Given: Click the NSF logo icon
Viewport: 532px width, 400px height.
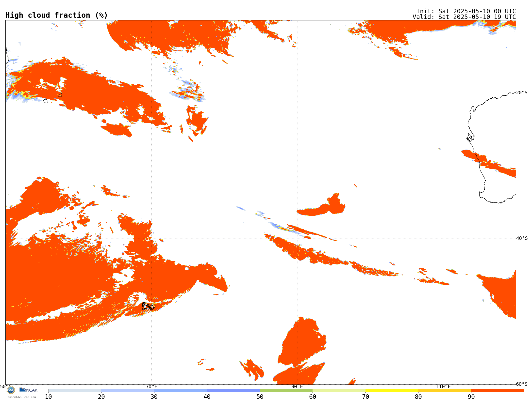Looking at the screenshot, I should pyautogui.click(x=11, y=390).
